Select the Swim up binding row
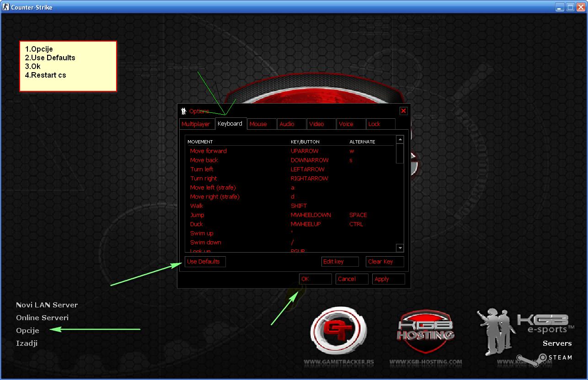Image resolution: width=588 pixels, height=380 pixels. (291, 233)
